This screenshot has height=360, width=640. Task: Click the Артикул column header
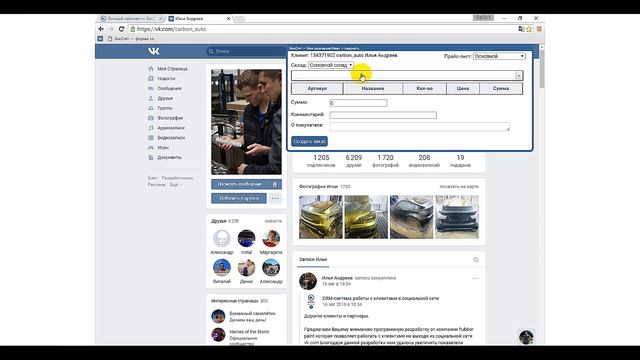(317, 89)
